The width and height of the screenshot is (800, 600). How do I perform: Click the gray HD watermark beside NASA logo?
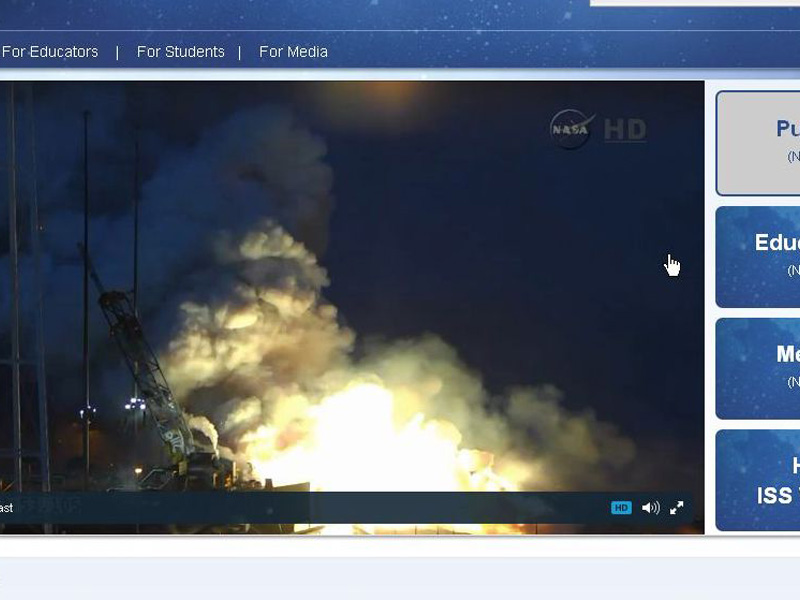coord(625,130)
